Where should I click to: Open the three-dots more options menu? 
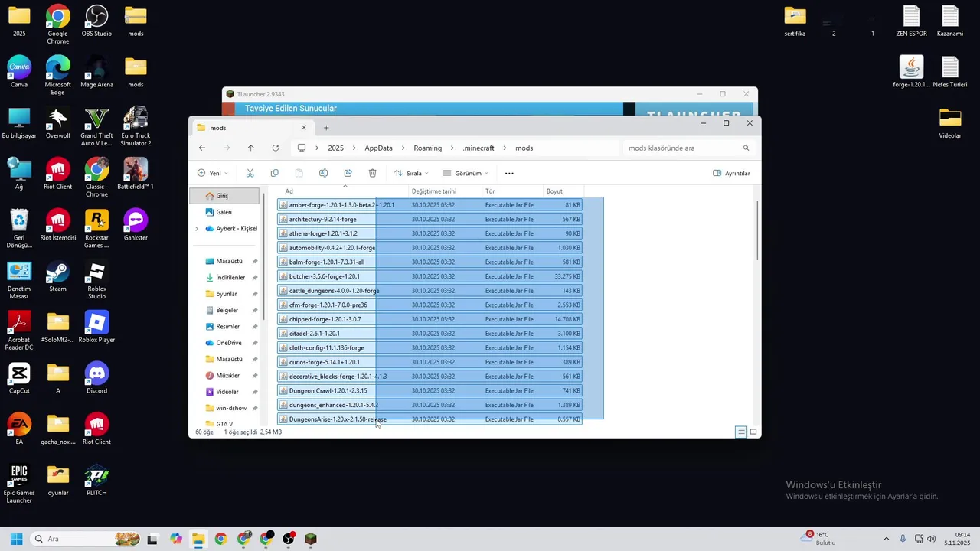click(x=509, y=173)
